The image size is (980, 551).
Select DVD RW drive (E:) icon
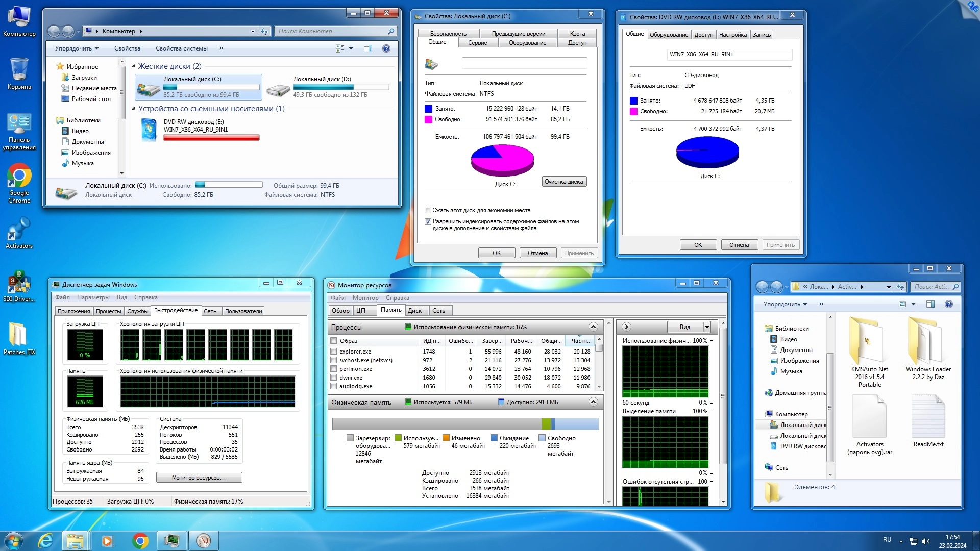[x=149, y=130]
